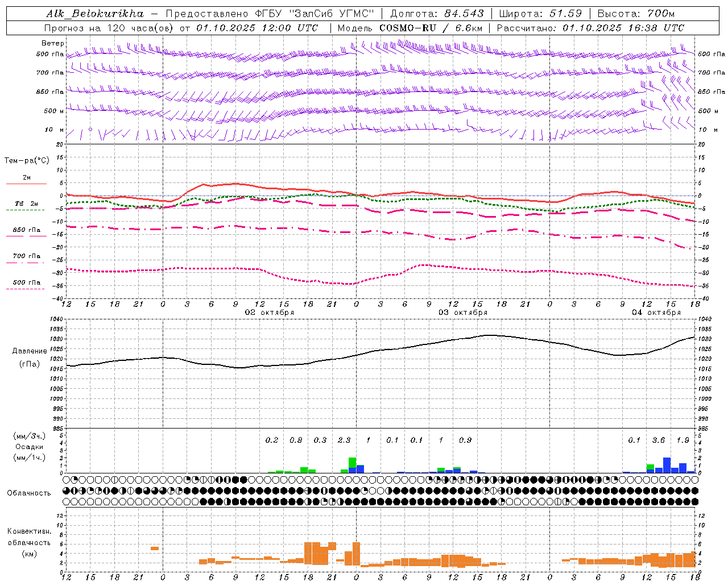
Task: Click '700 гПа' temperature legend entry
Action: click(27, 256)
